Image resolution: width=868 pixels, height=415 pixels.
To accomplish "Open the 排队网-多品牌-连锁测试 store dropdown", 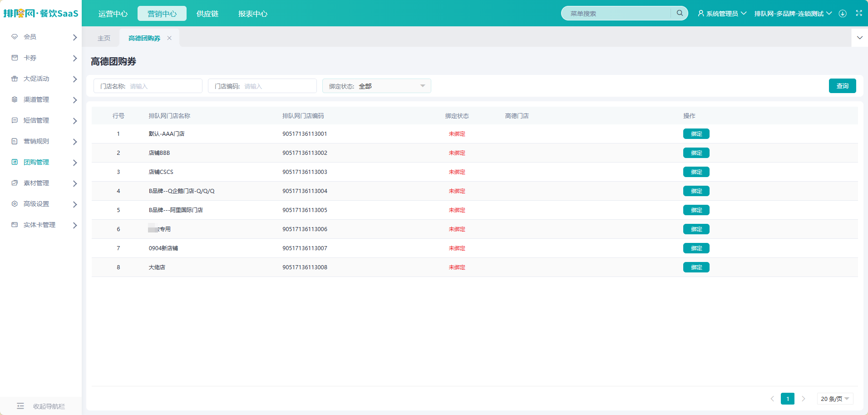I will pos(793,14).
